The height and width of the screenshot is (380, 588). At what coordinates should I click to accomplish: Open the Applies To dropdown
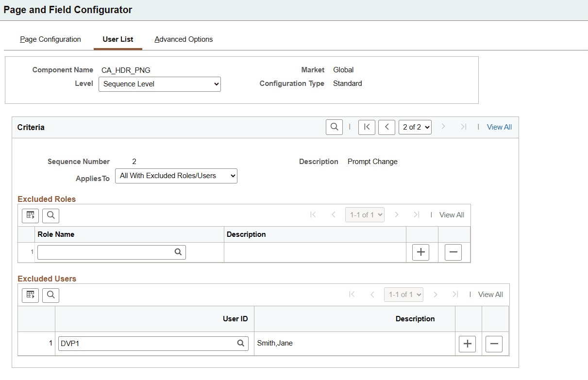[x=176, y=176]
